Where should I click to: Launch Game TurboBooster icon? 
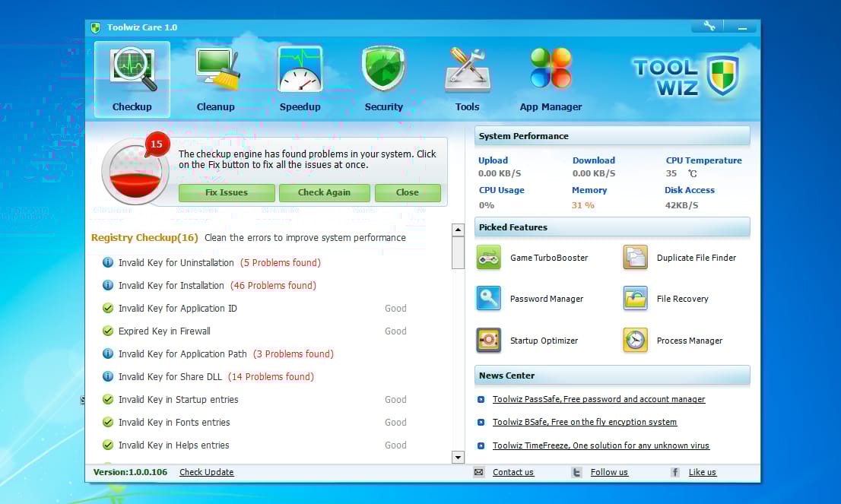[489, 258]
